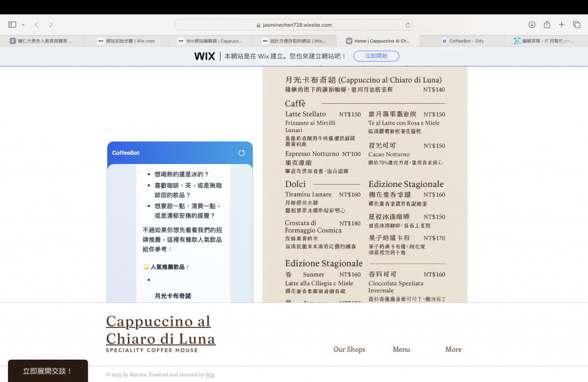The height and width of the screenshot is (382, 588).
Task: Click the Cioccolata Speziata Invernale item
Action: pos(396,287)
